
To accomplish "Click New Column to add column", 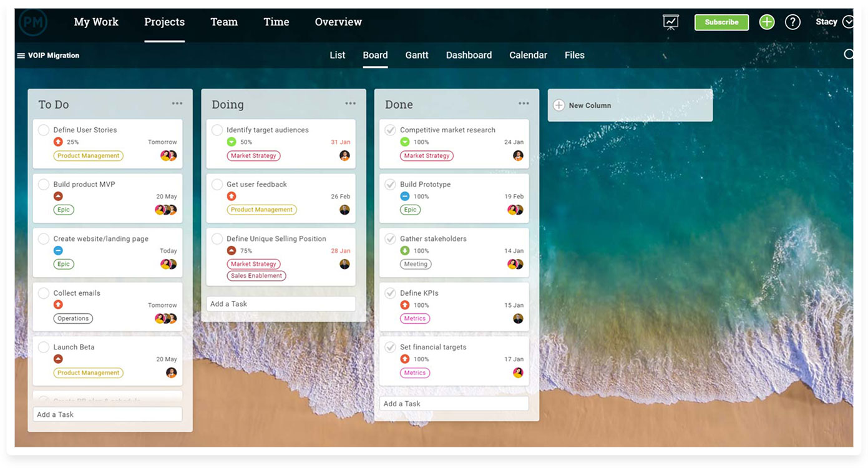I will (x=630, y=105).
